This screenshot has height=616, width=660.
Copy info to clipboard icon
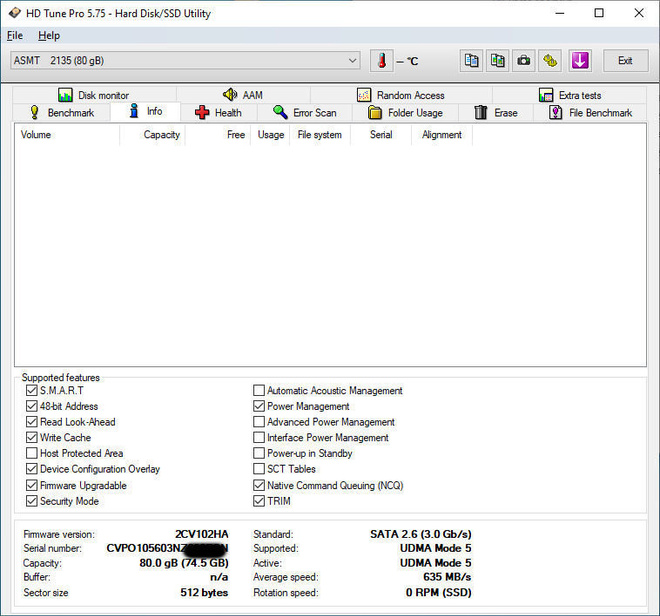coord(471,61)
